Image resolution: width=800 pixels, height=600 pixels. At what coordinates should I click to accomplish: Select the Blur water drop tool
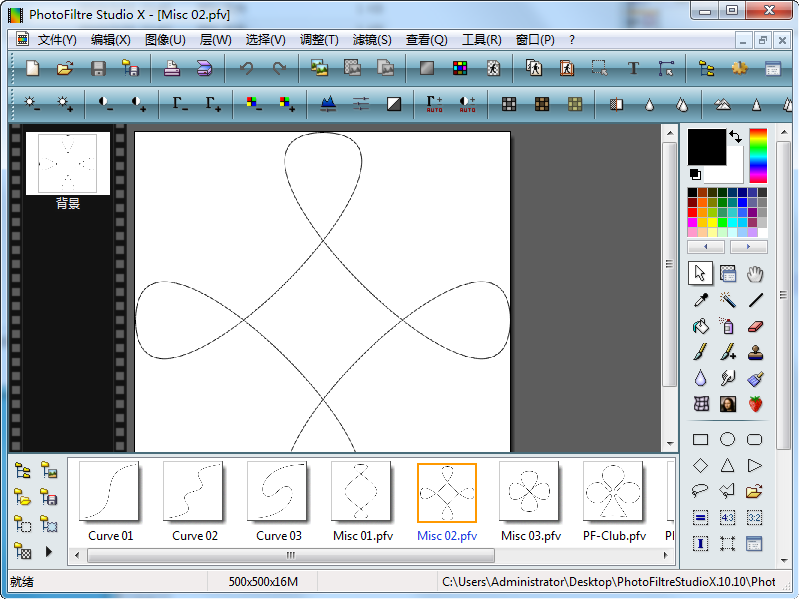tap(701, 378)
